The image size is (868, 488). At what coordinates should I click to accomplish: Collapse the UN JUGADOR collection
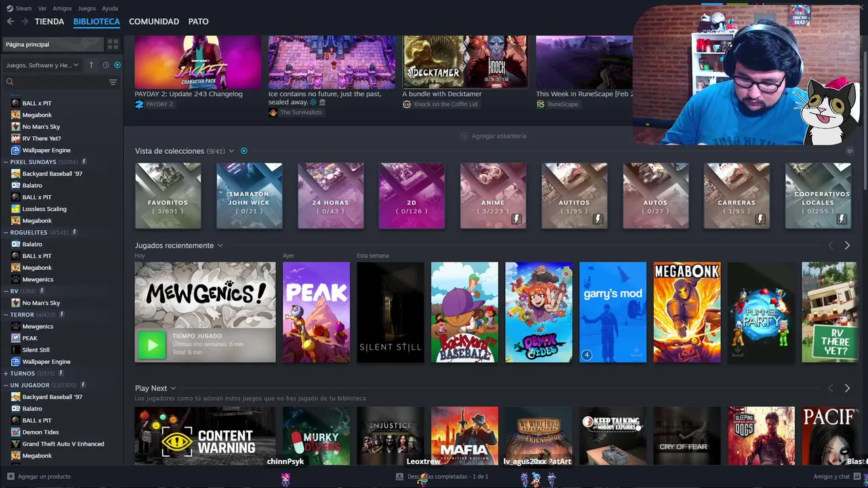[5, 385]
